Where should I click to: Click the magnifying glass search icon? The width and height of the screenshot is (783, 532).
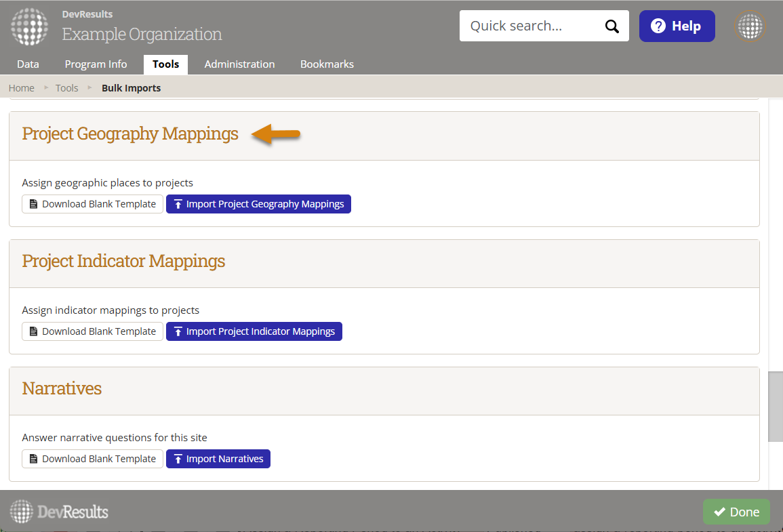click(611, 26)
